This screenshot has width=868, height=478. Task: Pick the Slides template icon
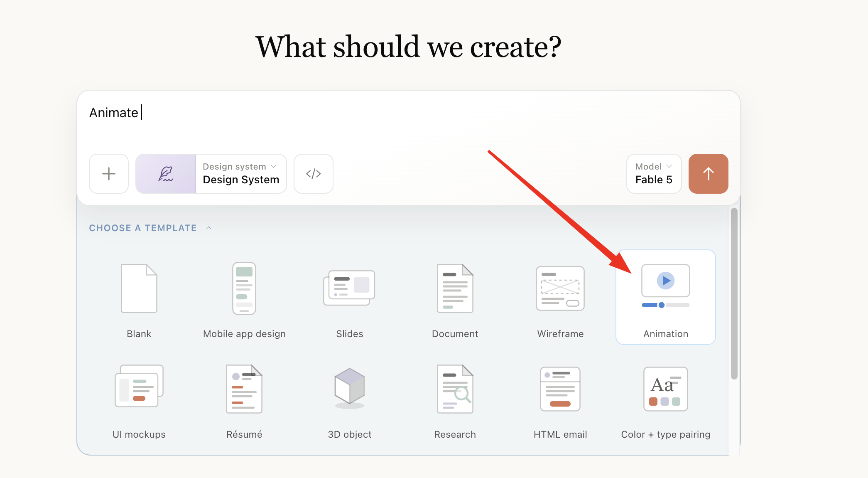349,288
